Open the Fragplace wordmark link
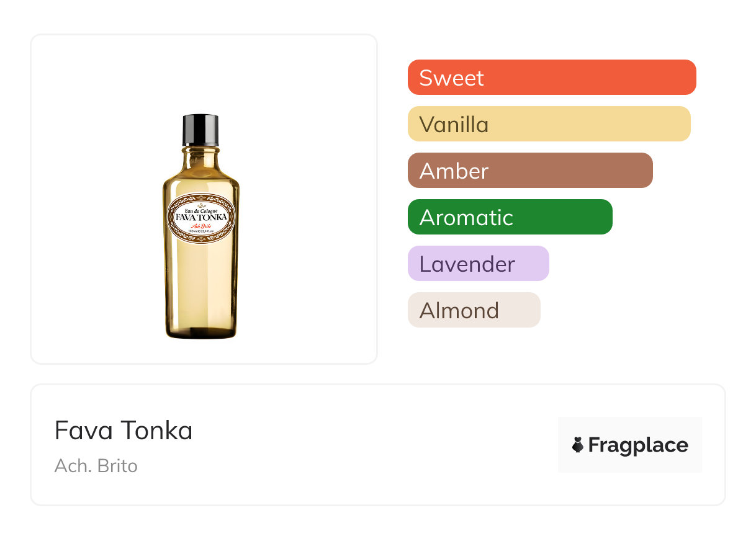Screen dimensions: 756x536 click(x=638, y=445)
